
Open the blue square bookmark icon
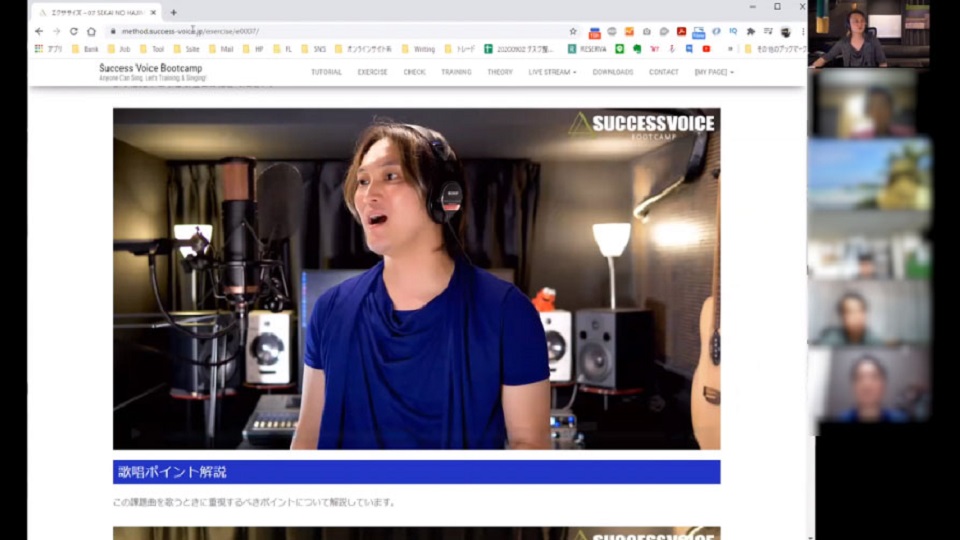pyautogui.click(x=689, y=49)
